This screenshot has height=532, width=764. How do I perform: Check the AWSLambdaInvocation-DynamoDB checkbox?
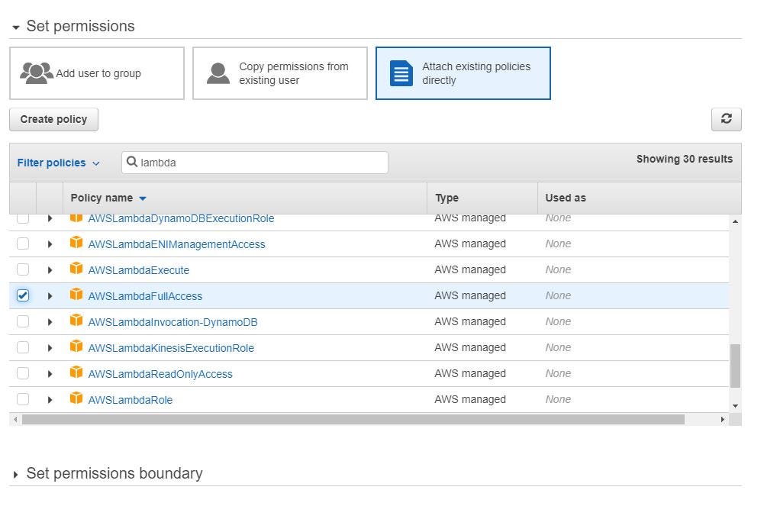[x=23, y=321]
